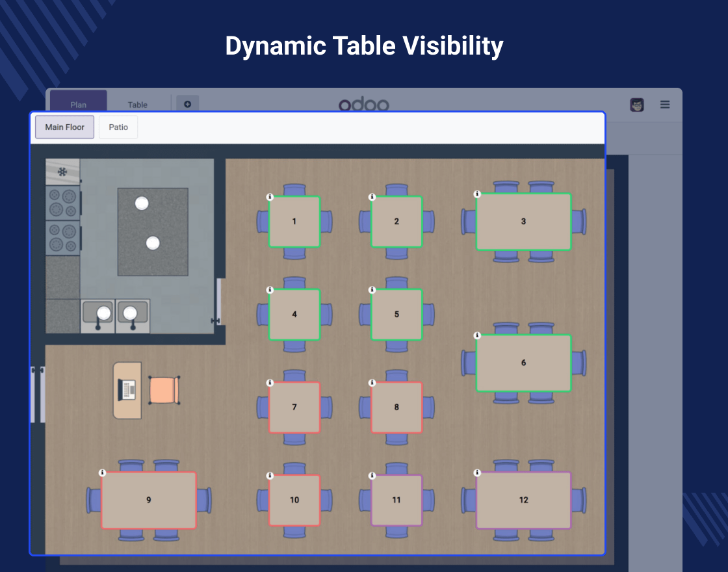728x572 pixels.
Task: Click the cash register desk icon
Action: pyautogui.click(x=127, y=390)
